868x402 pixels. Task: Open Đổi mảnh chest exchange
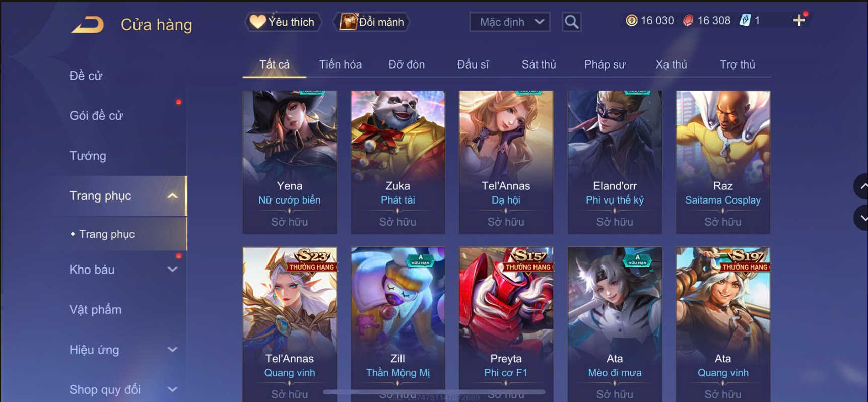(372, 22)
